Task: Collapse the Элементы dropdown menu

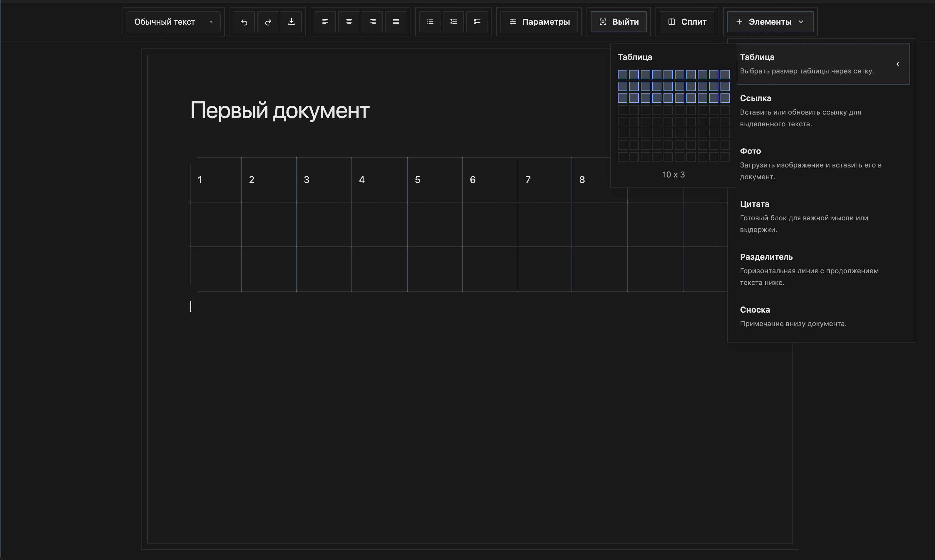Action: 770,22
